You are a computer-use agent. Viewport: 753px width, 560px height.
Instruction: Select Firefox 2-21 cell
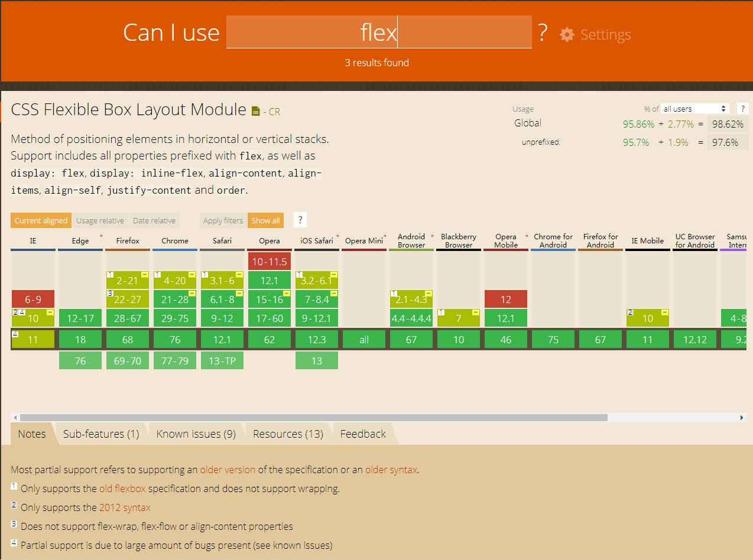click(128, 281)
